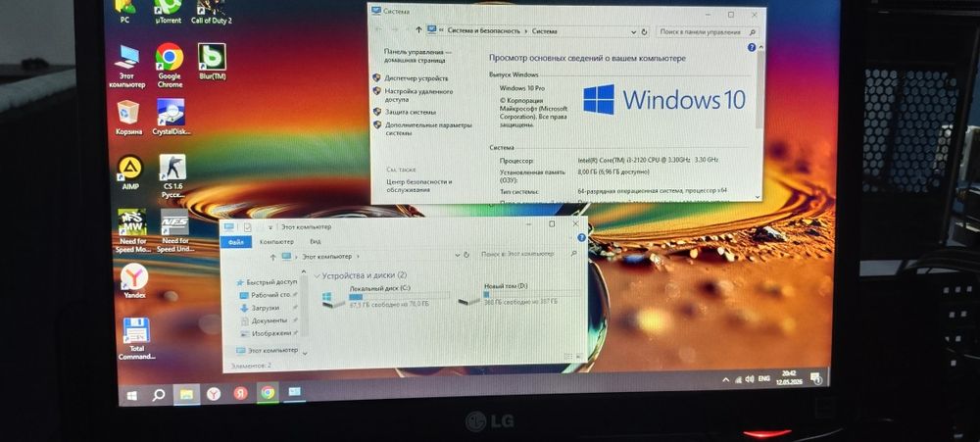Launch CrystalDiskInfo desktop shortcut
Image resolution: width=980 pixels, height=442 pixels.
coord(171,118)
